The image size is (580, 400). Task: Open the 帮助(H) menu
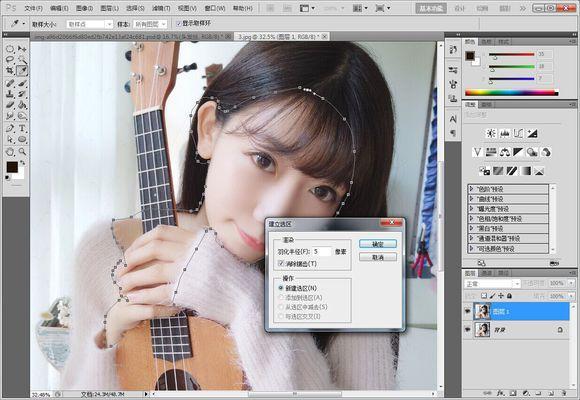(243, 8)
